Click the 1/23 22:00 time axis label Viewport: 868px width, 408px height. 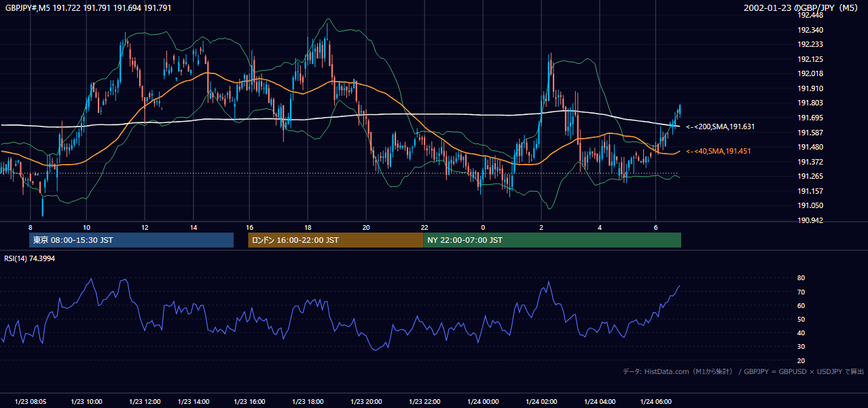click(x=424, y=402)
